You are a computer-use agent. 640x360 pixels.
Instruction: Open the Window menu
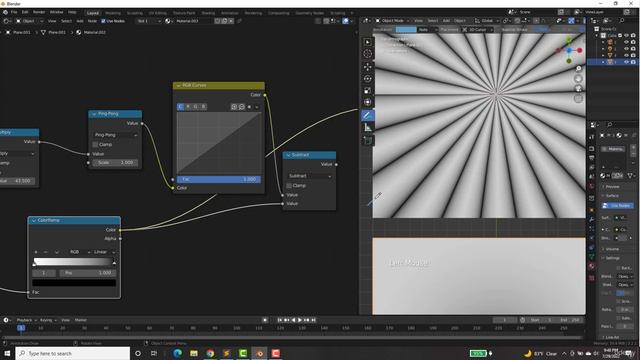(x=56, y=12)
